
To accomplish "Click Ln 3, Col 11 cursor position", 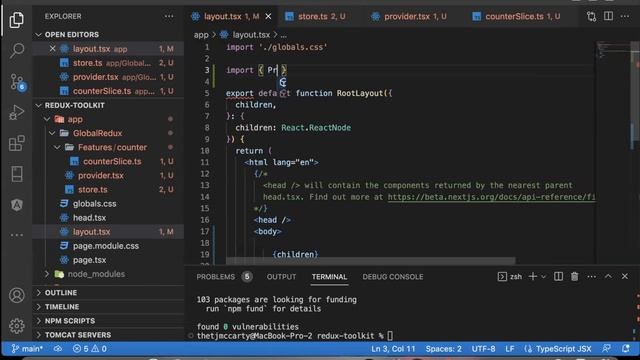I will click(x=393, y=349).
